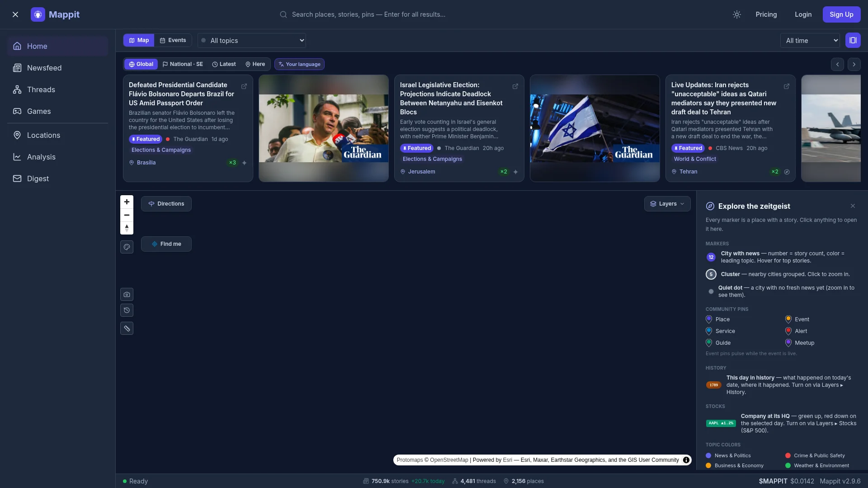Click the Elections & Campaigns tag on Brasilia card
Image resolution: width=868 pixels, height=488 pixels.
[161, 150]
